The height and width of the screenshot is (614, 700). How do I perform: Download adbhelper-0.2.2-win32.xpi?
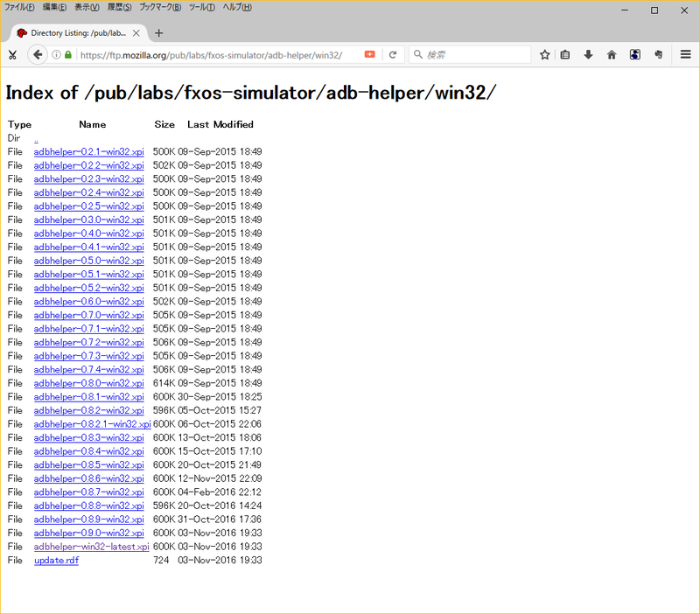[x=89, y=165]
